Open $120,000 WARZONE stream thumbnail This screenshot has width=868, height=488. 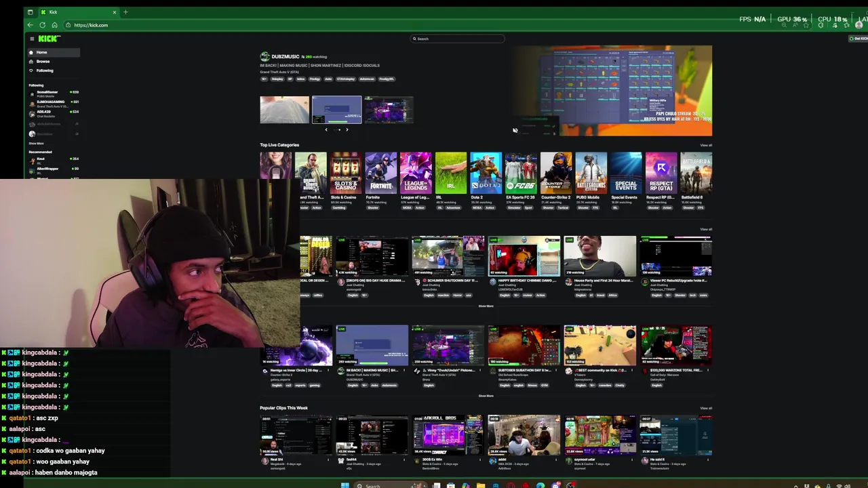pyautogui.click(x=676, y=346)
